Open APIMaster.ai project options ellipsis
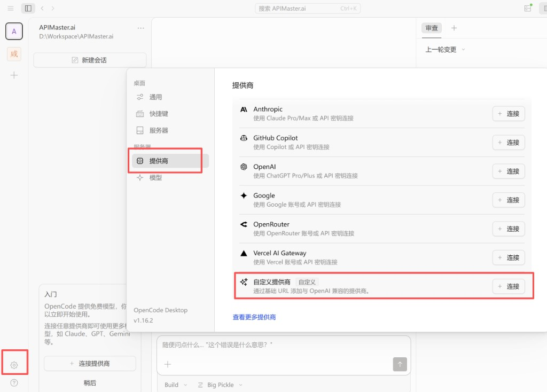The width and height of the screenshot is (547, 392). coord(140,28)
